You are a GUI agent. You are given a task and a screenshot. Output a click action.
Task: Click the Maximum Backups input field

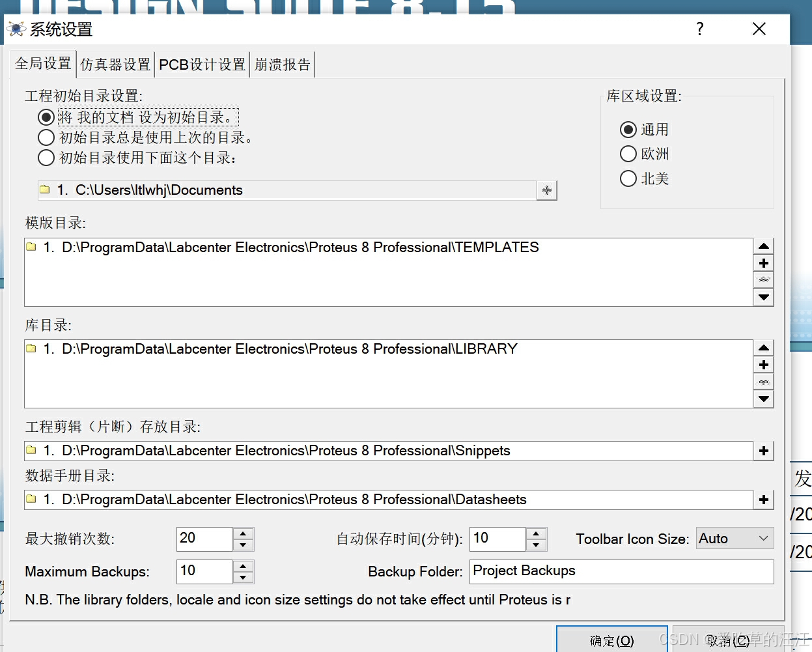[204, 571]
